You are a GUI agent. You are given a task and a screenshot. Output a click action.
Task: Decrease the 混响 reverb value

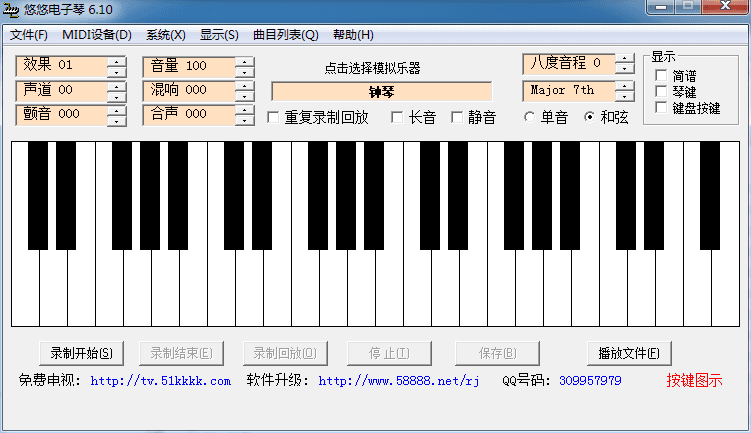coord(245,96)
